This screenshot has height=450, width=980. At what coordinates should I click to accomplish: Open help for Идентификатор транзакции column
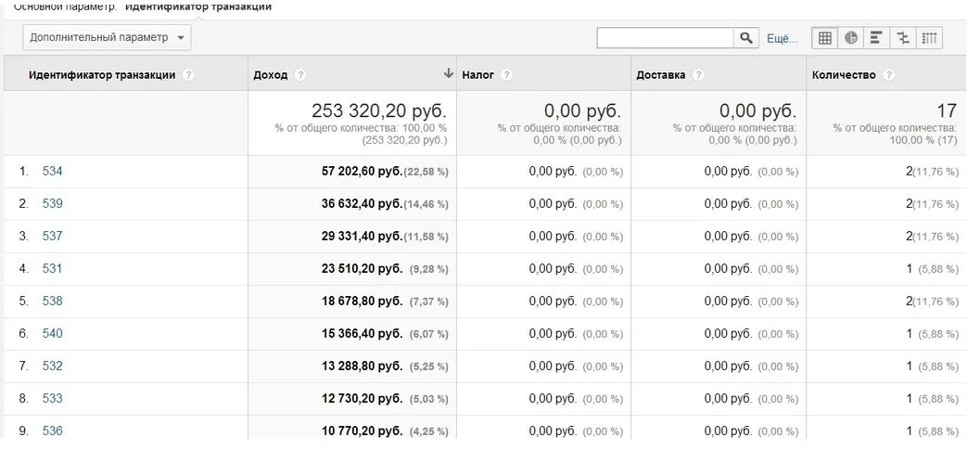[x=188, y=75]
